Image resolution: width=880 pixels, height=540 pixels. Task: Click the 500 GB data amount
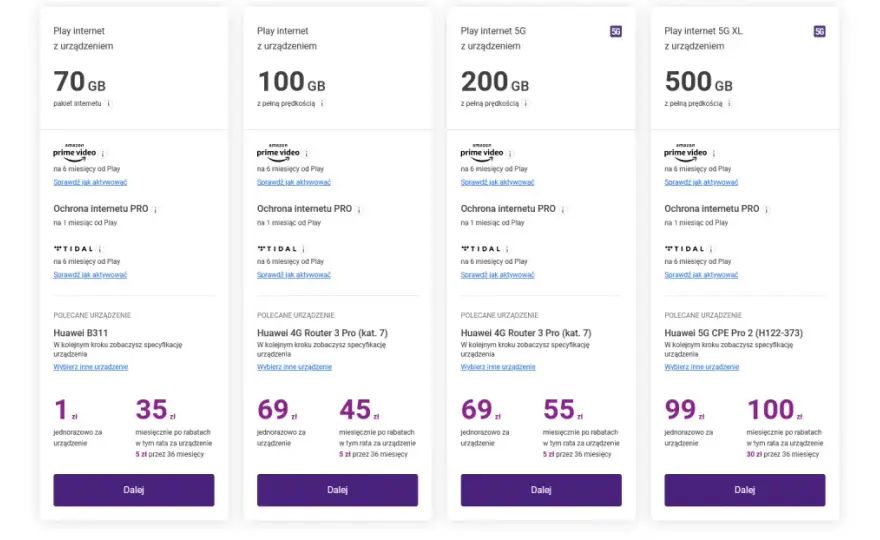[699, 82]
